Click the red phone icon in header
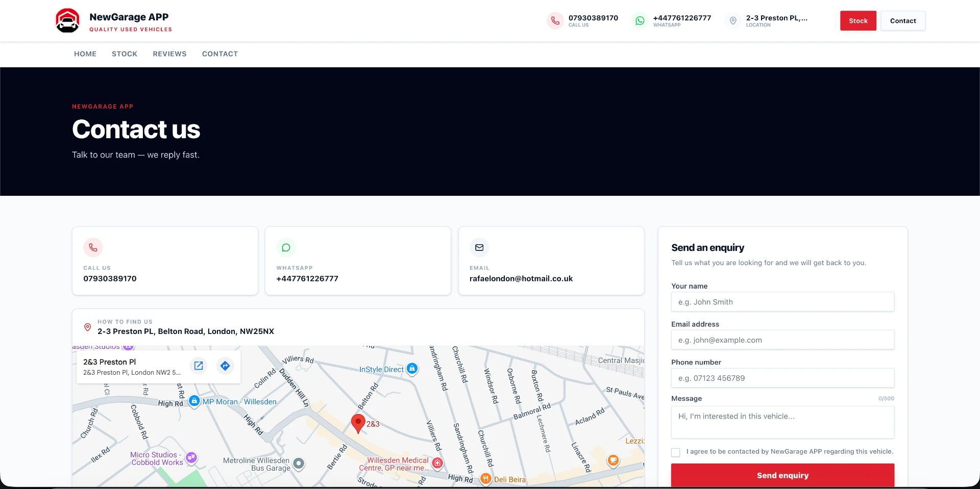Image resolution: width=980 pixels, height=489 pixels. (x=555, y=21)
